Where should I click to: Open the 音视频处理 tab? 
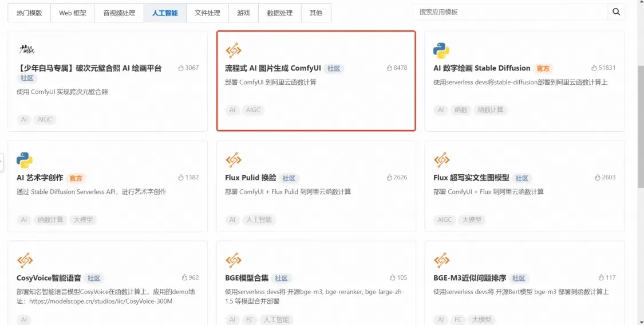pos(120,13)
